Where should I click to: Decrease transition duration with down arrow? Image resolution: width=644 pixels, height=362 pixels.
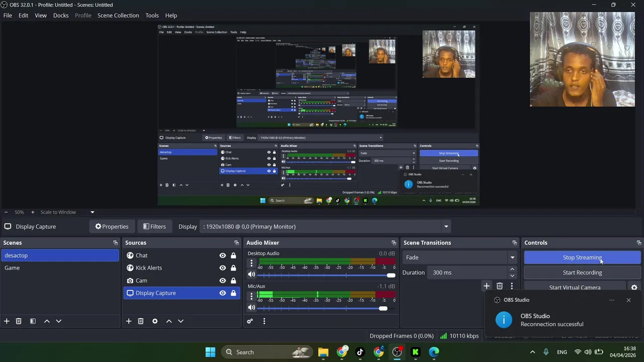(512, 276)
